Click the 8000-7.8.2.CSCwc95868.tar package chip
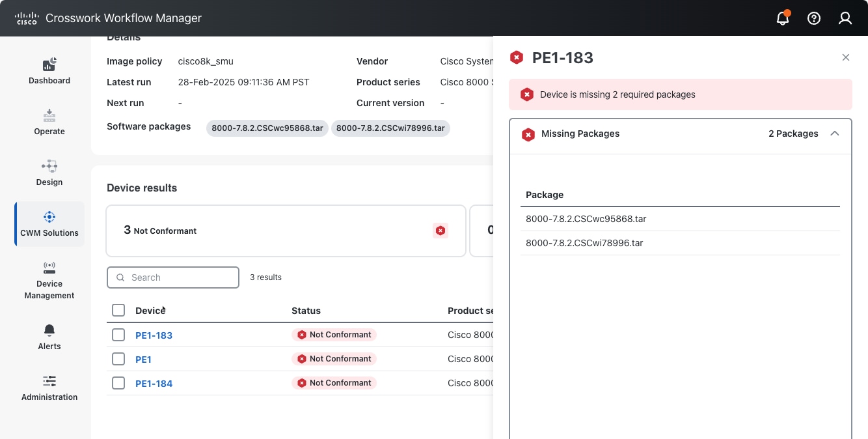Image resolution: width=868 pixels, height=439 pixels. click(267, 128)
